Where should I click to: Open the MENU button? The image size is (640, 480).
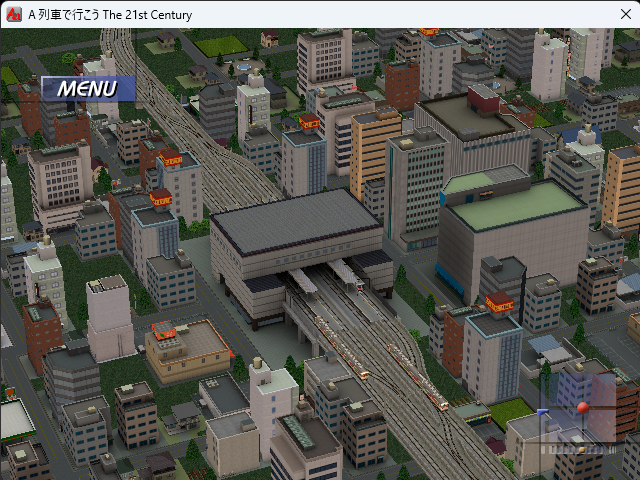click(87, 89)
